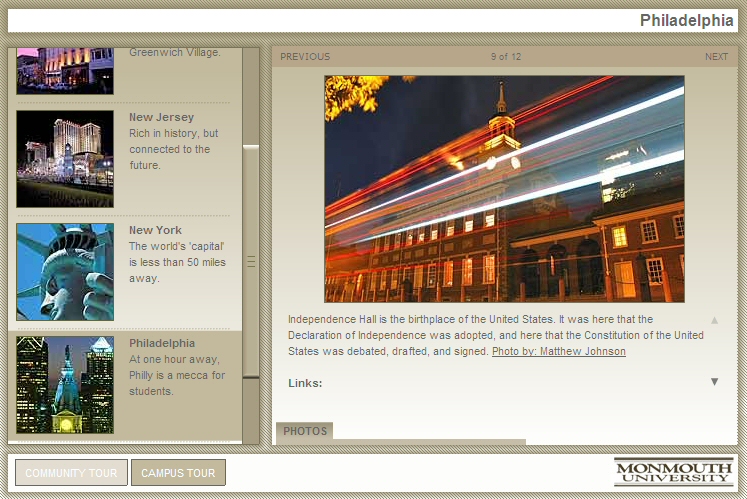Click the '9 of 12' photo counter

pos(506,57)
